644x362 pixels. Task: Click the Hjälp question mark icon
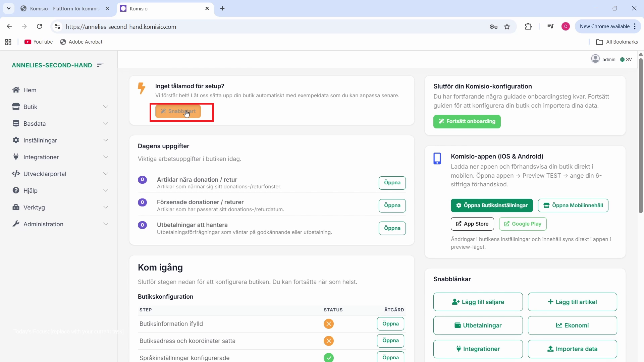click(x=15, y=190)
